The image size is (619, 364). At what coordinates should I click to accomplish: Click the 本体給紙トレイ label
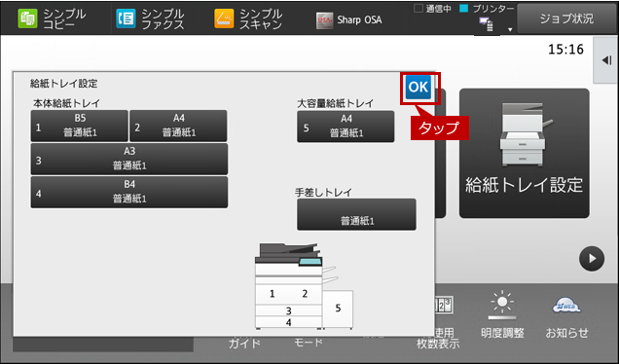coord(66,103)
